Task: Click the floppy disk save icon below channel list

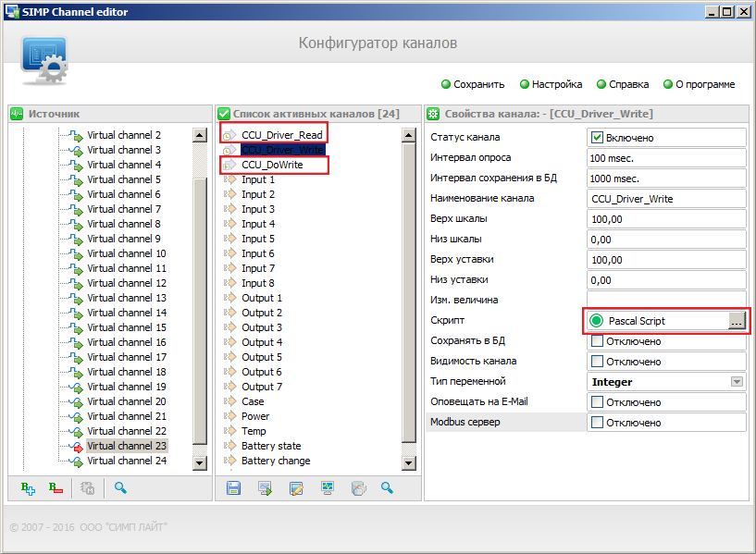Action: 233,488
